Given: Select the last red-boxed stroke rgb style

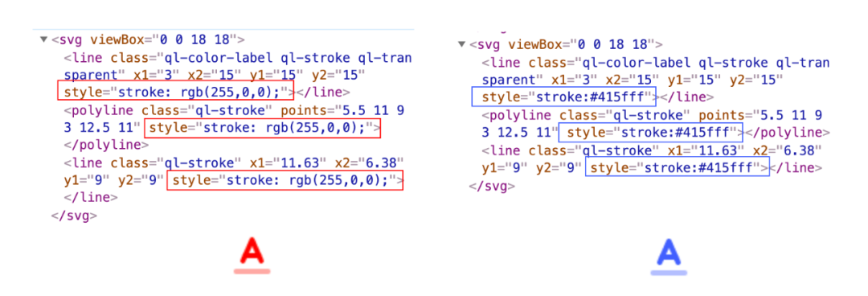Looking at the screenshot, I should pos(285,181).
